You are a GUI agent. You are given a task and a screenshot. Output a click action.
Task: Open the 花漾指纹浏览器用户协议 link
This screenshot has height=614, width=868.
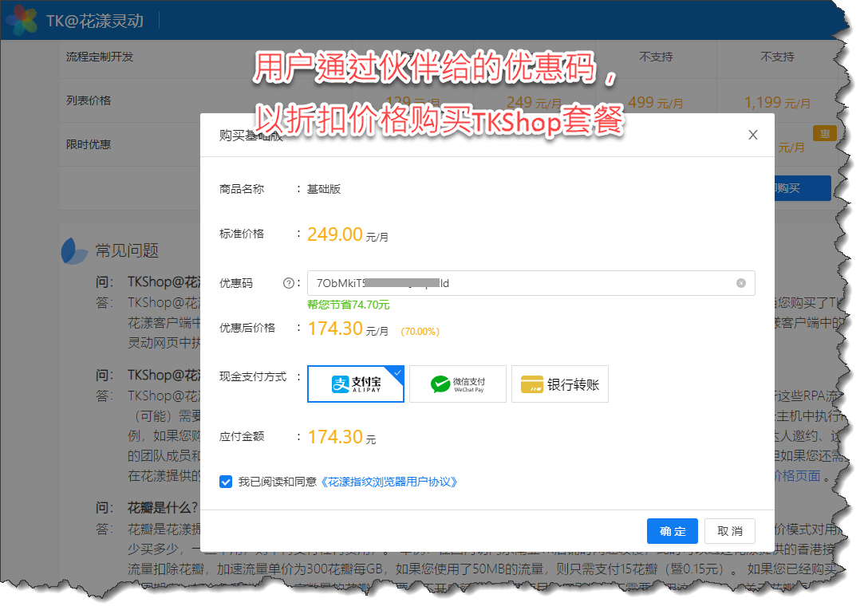(389, 482)
